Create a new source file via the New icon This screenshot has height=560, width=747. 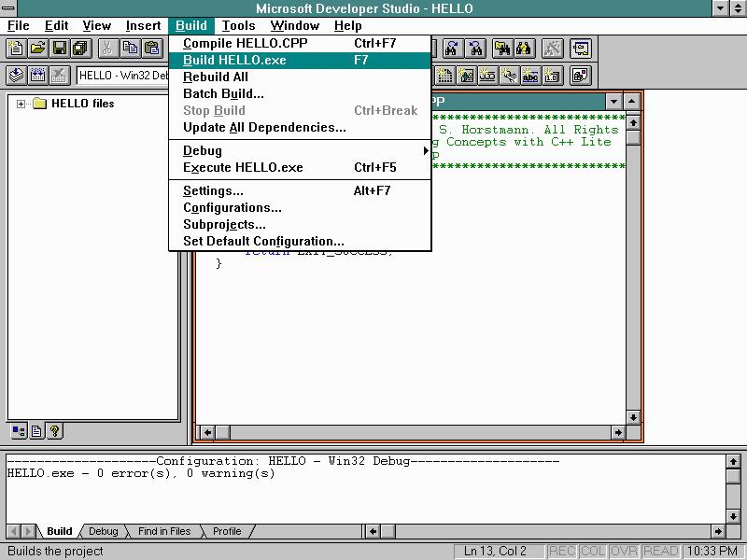[15, 48]
